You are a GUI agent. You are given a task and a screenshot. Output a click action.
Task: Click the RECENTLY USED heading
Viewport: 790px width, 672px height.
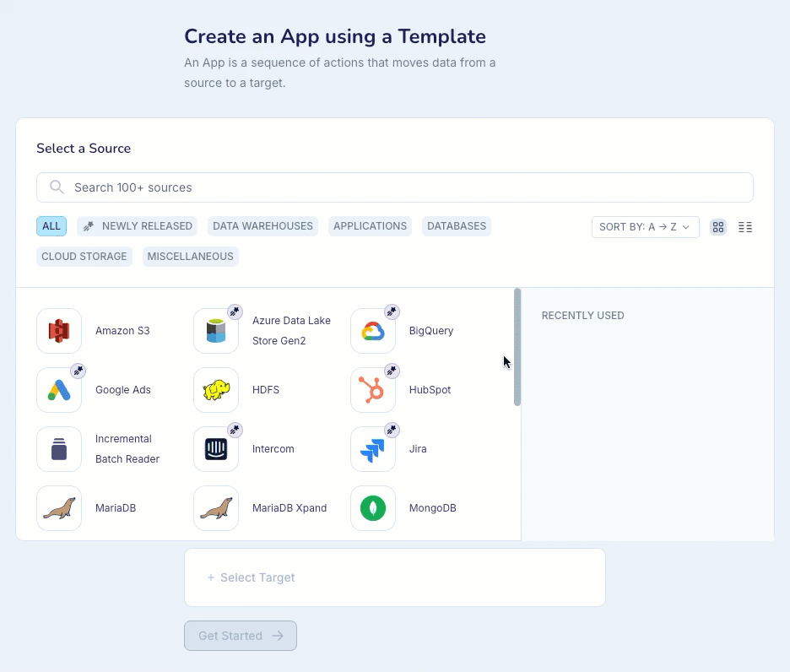[583, 316]
